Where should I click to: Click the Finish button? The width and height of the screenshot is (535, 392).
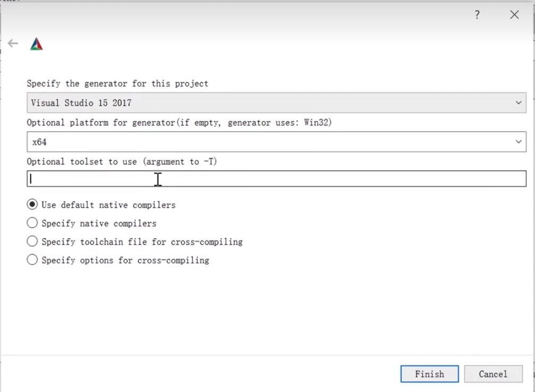429,374
